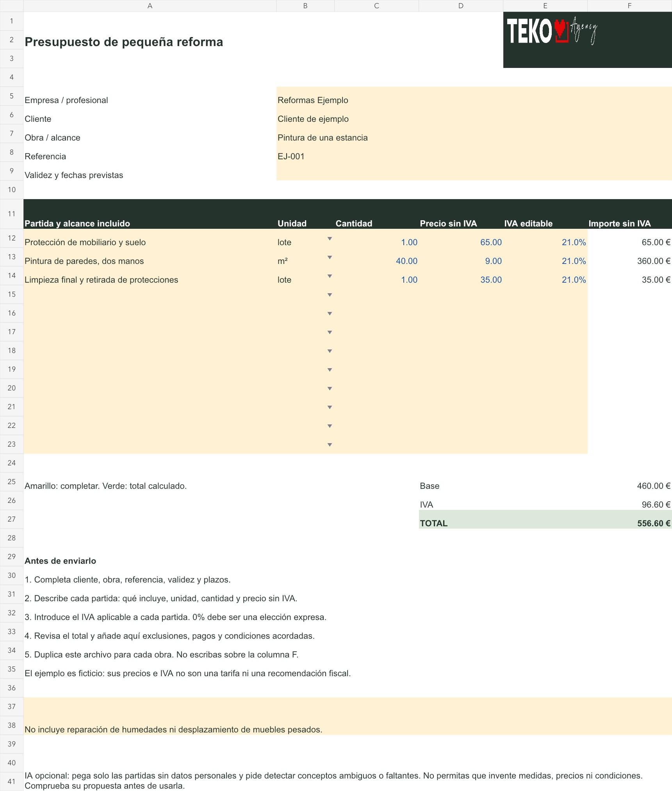Open unit dropdown for Pintura de paredes row

click(330, 257)
